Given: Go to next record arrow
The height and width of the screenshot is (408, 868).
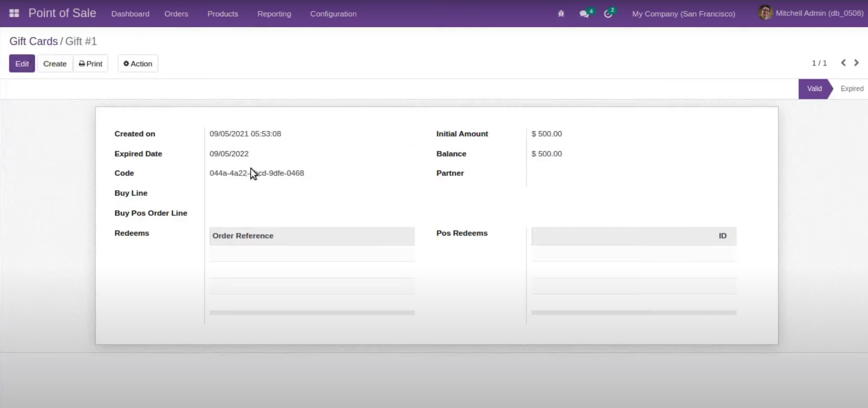Looking at the screenshot, I should tap(856, 63).
